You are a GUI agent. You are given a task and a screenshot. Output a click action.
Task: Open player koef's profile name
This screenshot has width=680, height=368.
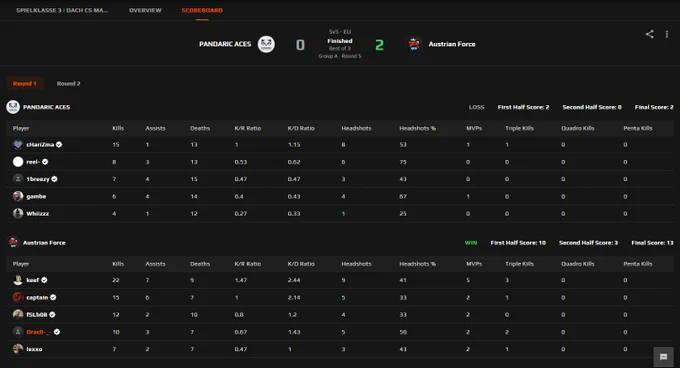33,280
